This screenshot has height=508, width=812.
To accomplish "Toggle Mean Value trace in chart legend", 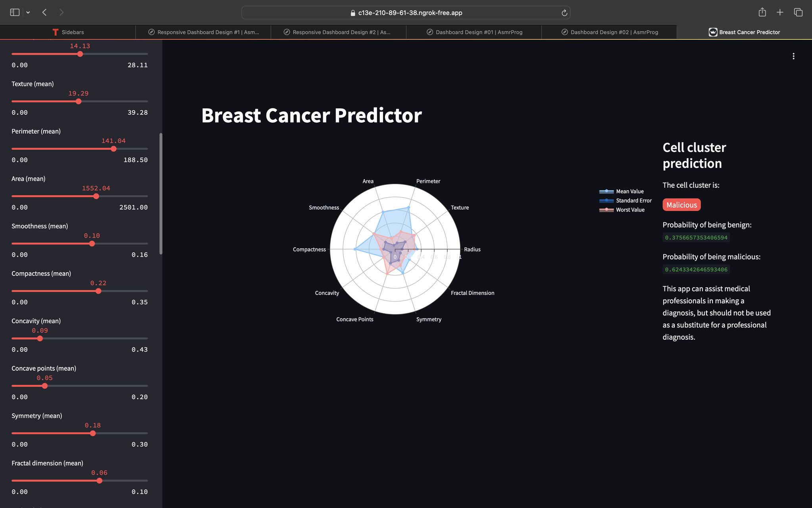I will pos(629,191).
